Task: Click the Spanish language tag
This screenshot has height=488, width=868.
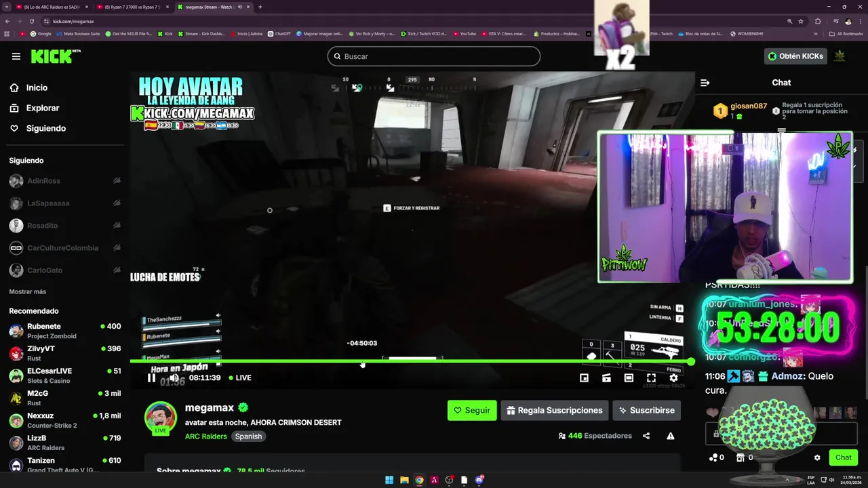Action: 248,436
